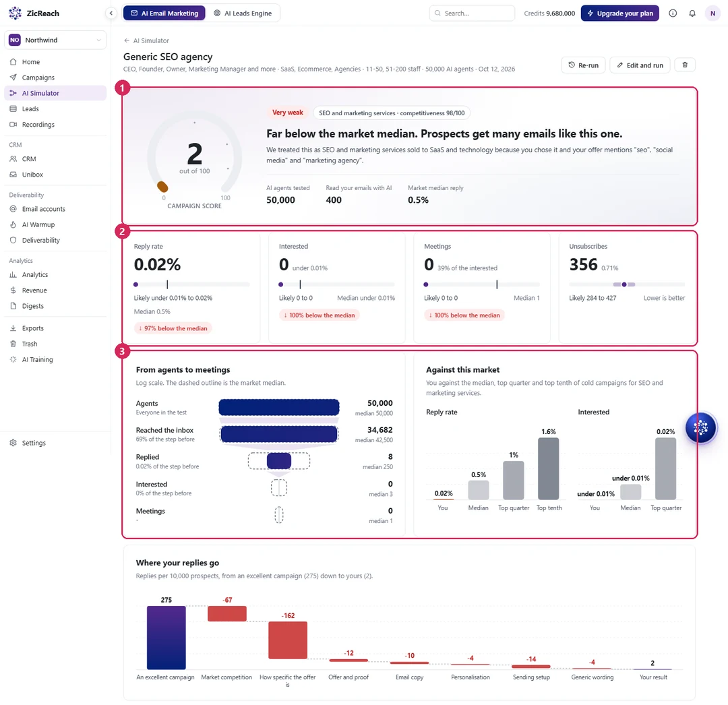The image size is (728, 705).
Task: Click the 'Sending setup' axis label
Action: [531, 677]
